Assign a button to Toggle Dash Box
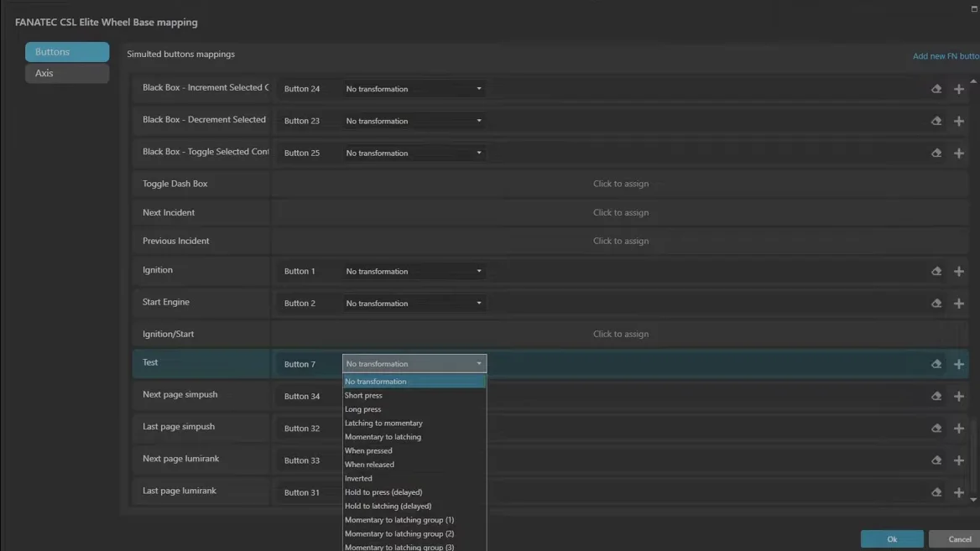This screenshot has width=980, height=551. tap(620, 184)
